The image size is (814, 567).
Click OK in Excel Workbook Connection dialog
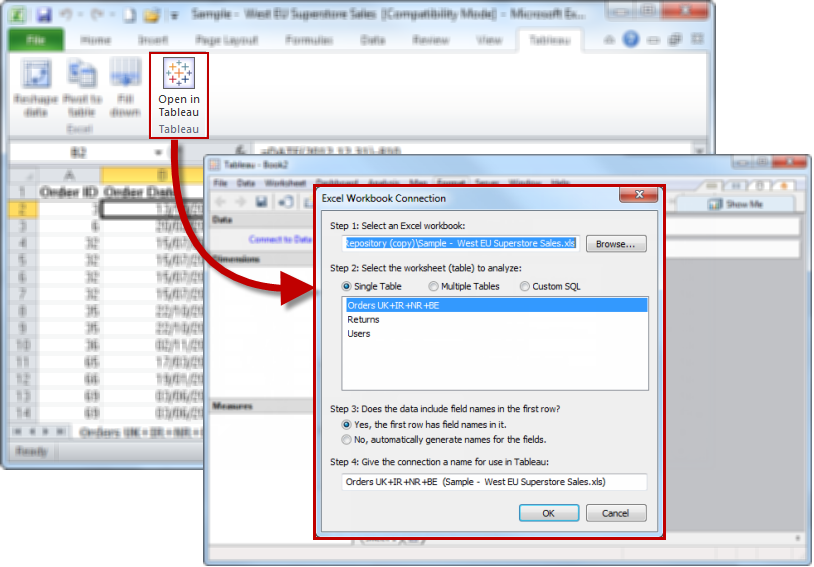pyautogui.click(x=548, y=513)
